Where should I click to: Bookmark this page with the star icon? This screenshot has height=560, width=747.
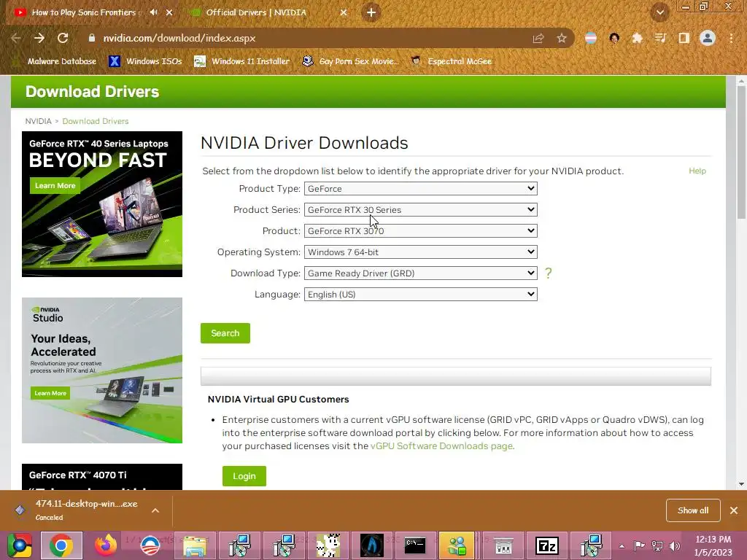point(562,38)
